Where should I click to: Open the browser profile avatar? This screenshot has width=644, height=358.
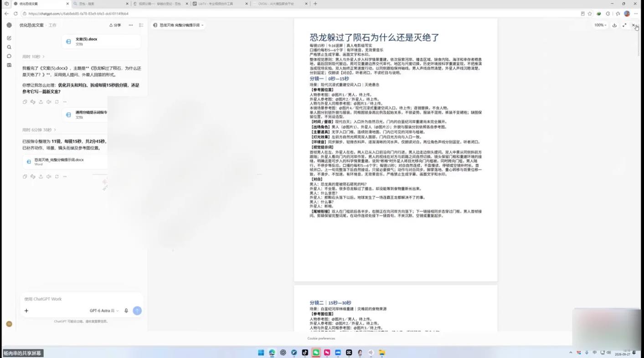tap(627, 14)
